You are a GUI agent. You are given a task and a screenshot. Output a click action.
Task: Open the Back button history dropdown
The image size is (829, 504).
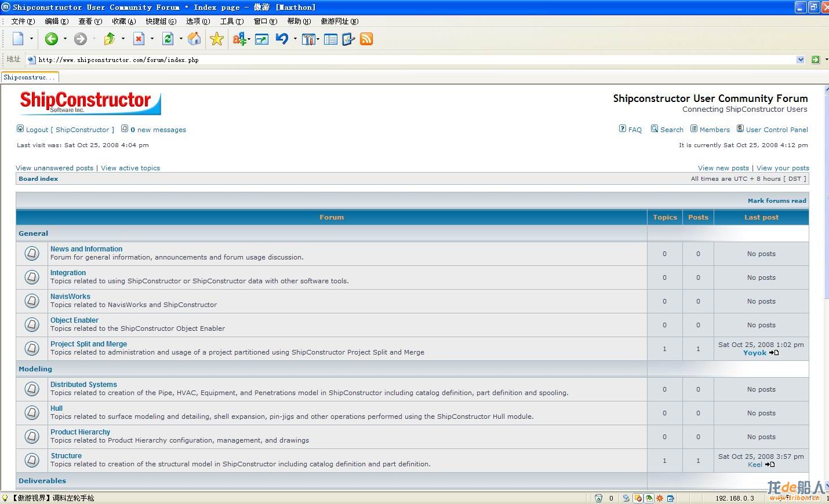[x=65, y=39]
